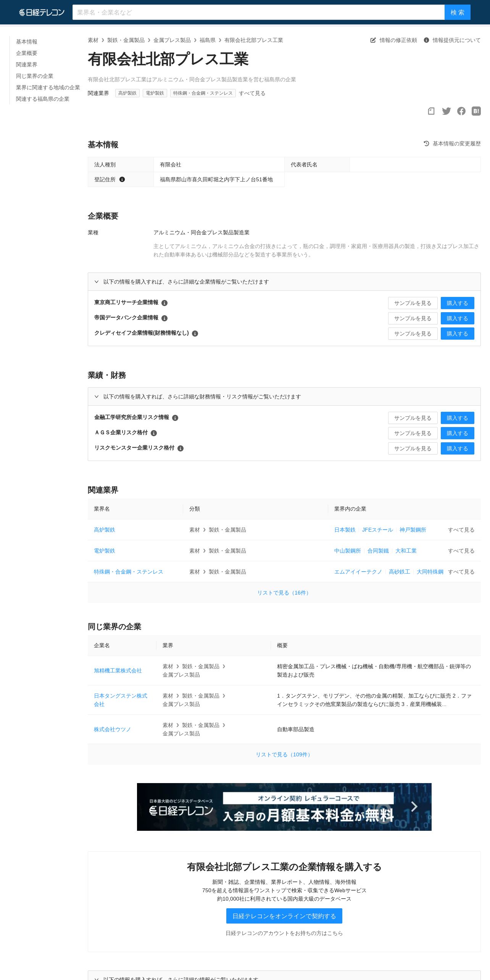
Task: Share page on Twitter icon
Action: [446, 111]
